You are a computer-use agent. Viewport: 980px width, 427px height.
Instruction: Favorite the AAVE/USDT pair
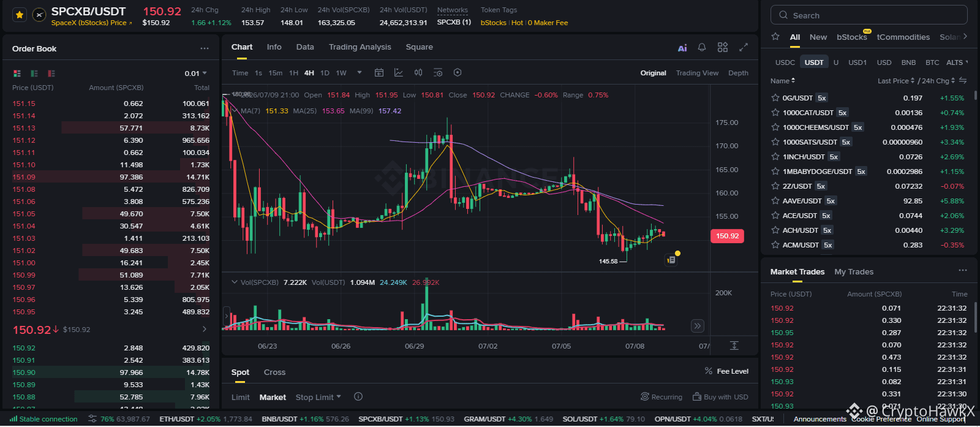pos(775,200)
